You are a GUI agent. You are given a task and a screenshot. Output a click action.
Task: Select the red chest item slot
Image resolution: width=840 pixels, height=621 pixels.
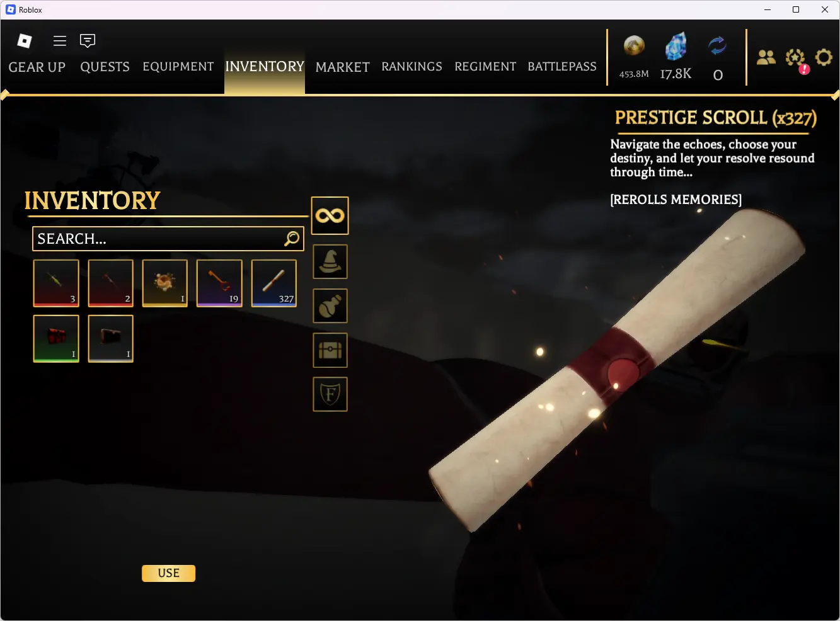pos(56,339)
